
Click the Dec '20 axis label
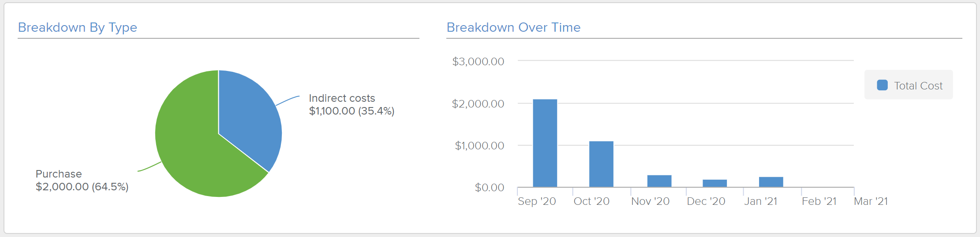[706, 201]
